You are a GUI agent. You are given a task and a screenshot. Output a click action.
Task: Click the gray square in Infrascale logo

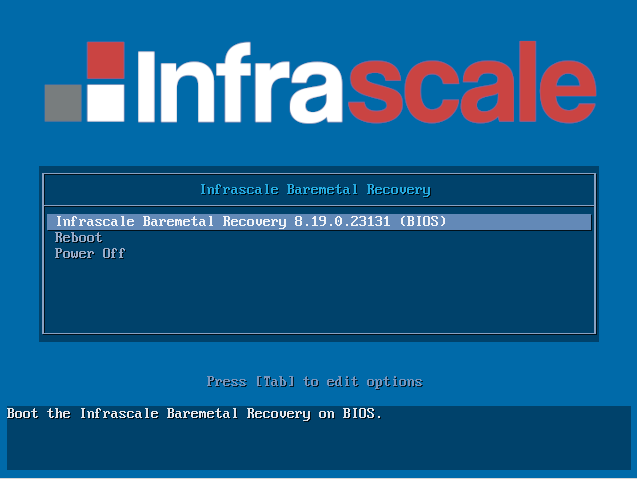point(63,102)
